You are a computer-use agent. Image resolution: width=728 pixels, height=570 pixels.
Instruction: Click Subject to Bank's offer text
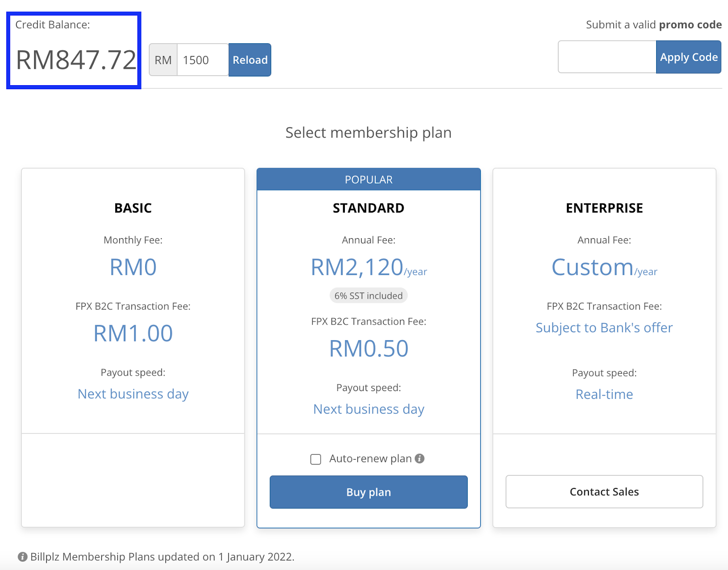(x=604, y=328)
